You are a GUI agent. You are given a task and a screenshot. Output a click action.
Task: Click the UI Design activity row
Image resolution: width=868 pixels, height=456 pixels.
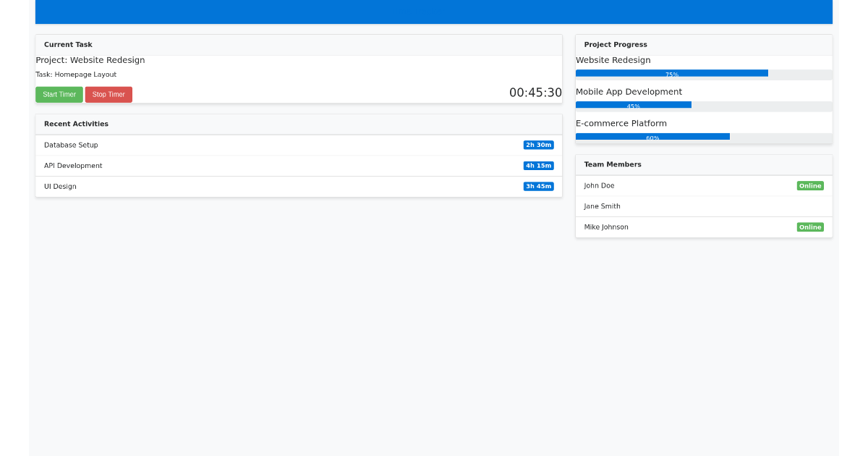[x=60, y=186]
